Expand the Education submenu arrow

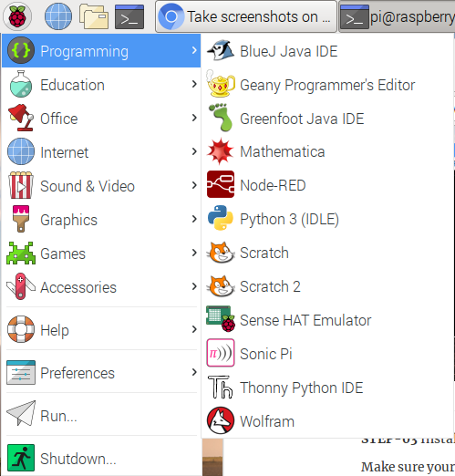[194, 84]
